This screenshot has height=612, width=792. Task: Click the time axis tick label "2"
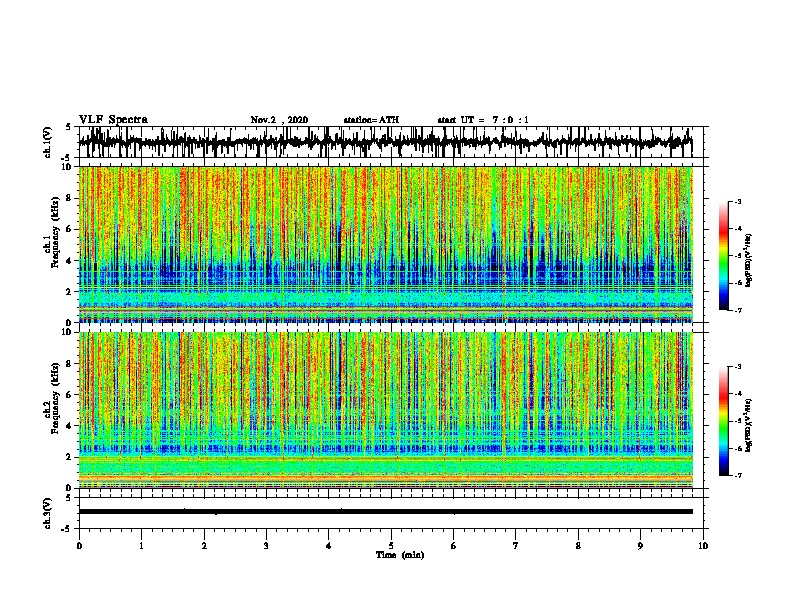[x=204, y=546]
